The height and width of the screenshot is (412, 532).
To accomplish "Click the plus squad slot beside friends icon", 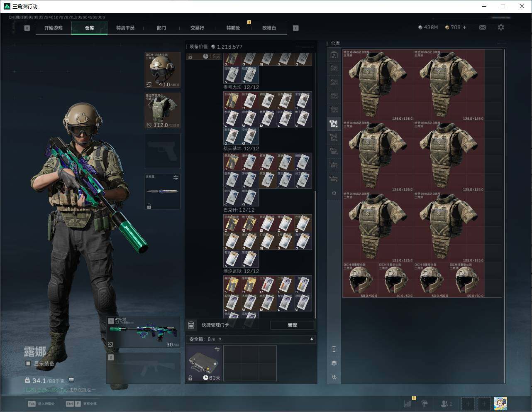I will [468, 404].
